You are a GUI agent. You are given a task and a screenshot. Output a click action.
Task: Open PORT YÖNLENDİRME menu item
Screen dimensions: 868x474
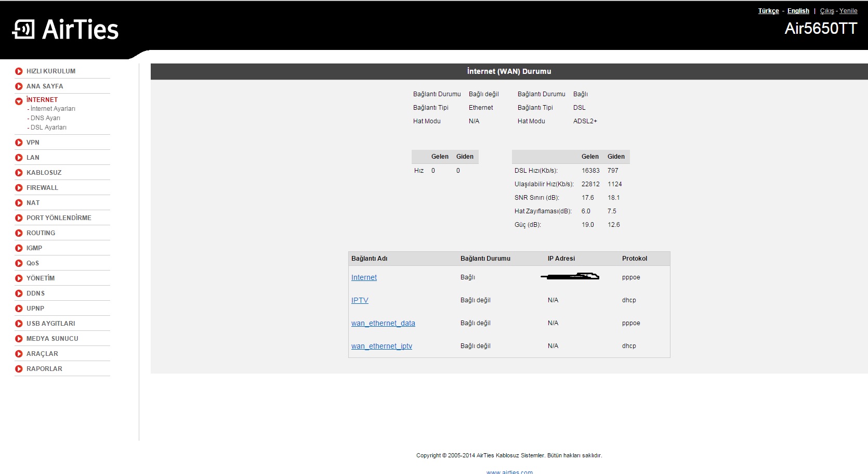pos(59,218)
